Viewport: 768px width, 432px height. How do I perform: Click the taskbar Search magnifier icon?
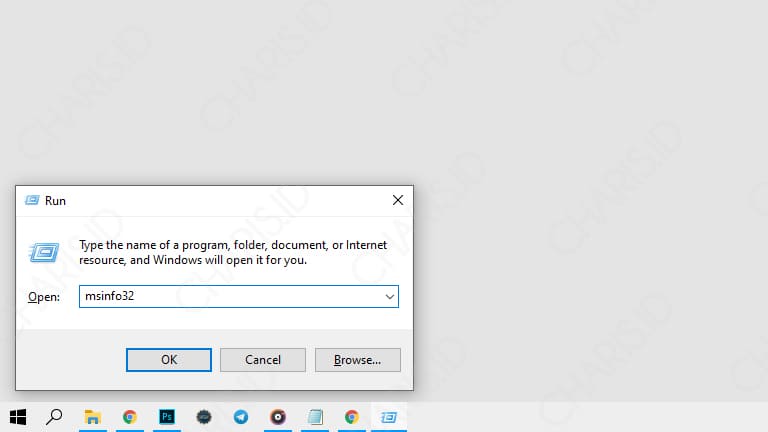(x=55, y=417)
